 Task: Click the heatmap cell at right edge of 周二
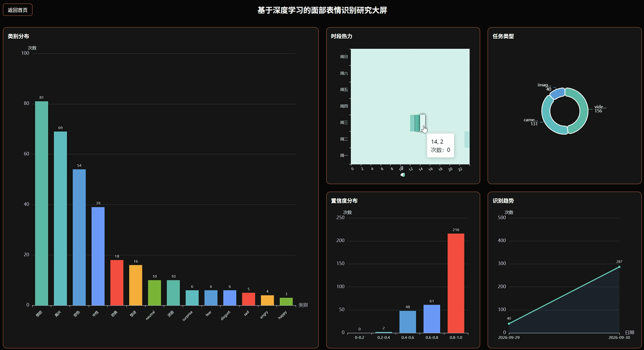coord(467,139)
